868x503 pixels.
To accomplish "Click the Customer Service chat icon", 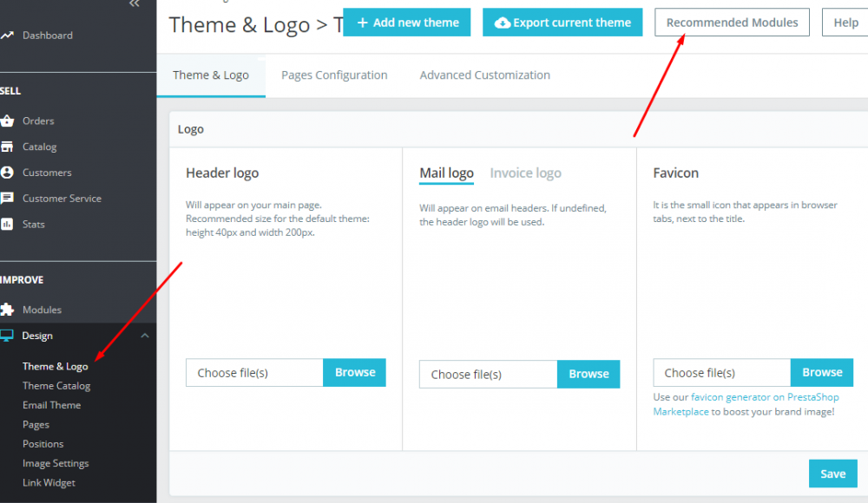I will click(7, 198).
